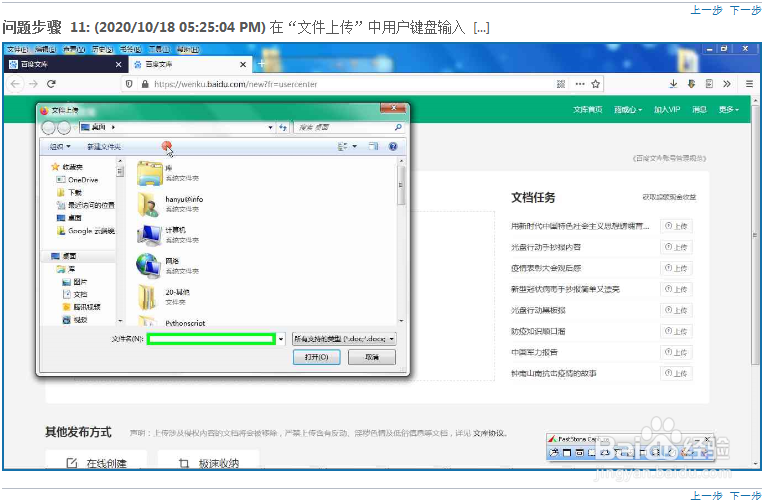This screenshot has height=500, width=775.
Task: Click the refresh arrows beside dialog address bar
Action: coord(283,127)
